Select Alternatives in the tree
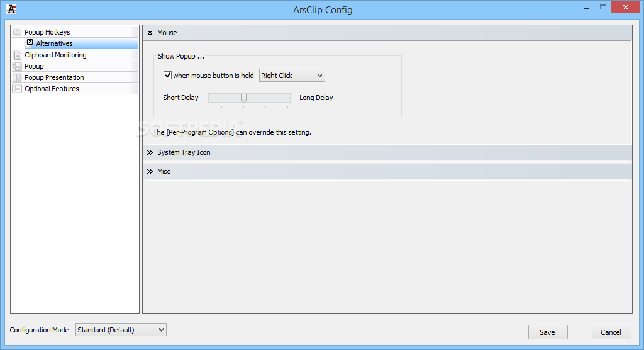644x350 pixels. coord(54,43)
